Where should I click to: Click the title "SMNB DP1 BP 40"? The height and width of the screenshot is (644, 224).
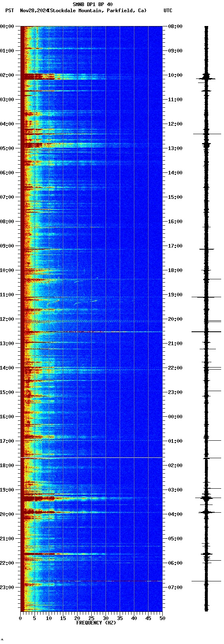[93, 4]
